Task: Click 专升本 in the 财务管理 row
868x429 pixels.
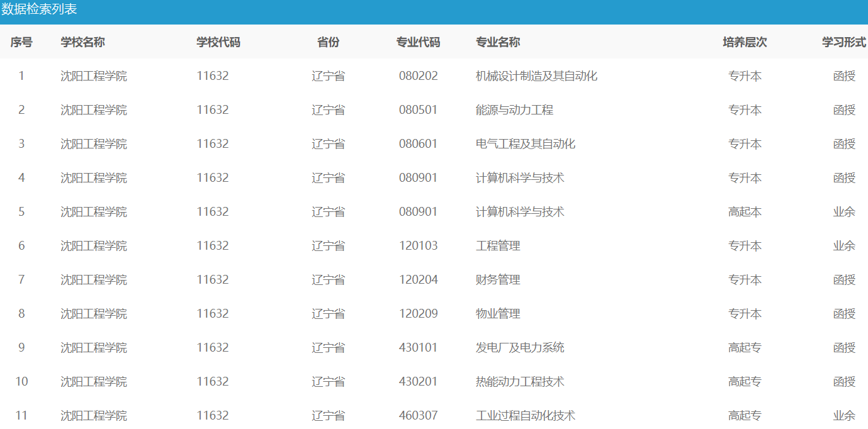Action: 745,280
